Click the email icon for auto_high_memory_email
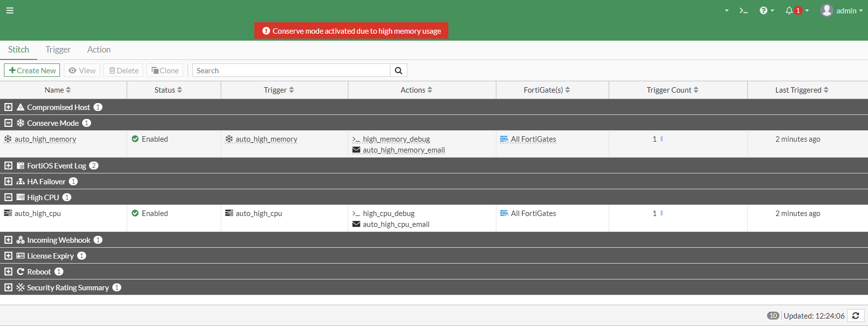Viewport: 868px width, 326px height. [x=356, y=150]
